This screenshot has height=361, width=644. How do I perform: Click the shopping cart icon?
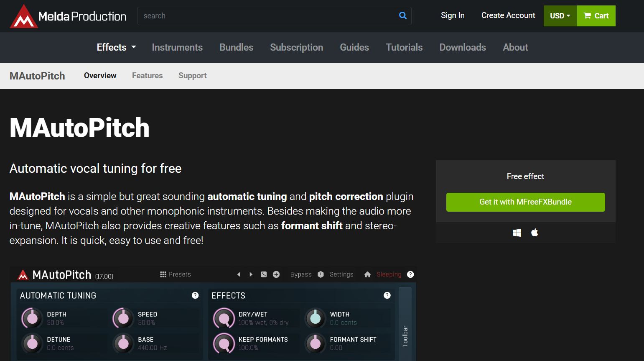click(x=587, y=16)
